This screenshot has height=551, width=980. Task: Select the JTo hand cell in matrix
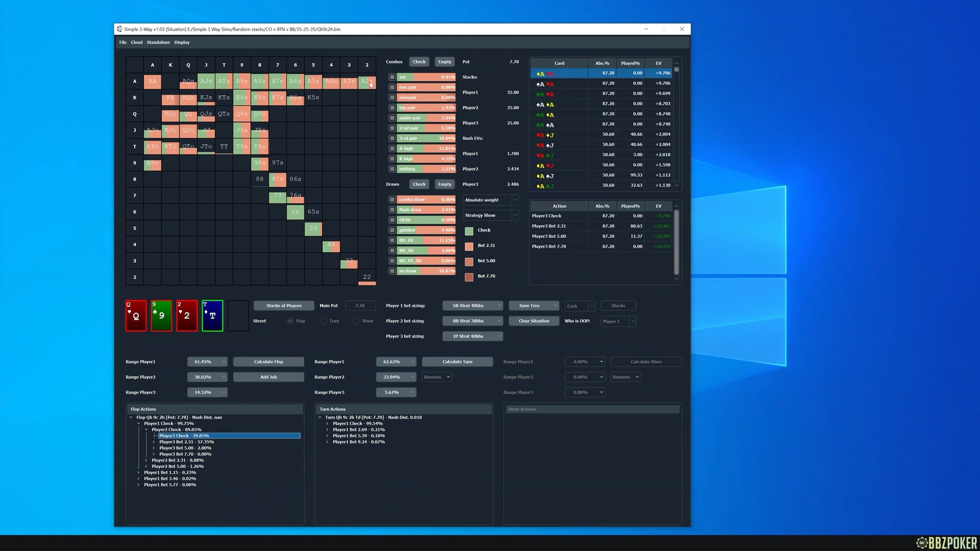click(x=206, y=146)
